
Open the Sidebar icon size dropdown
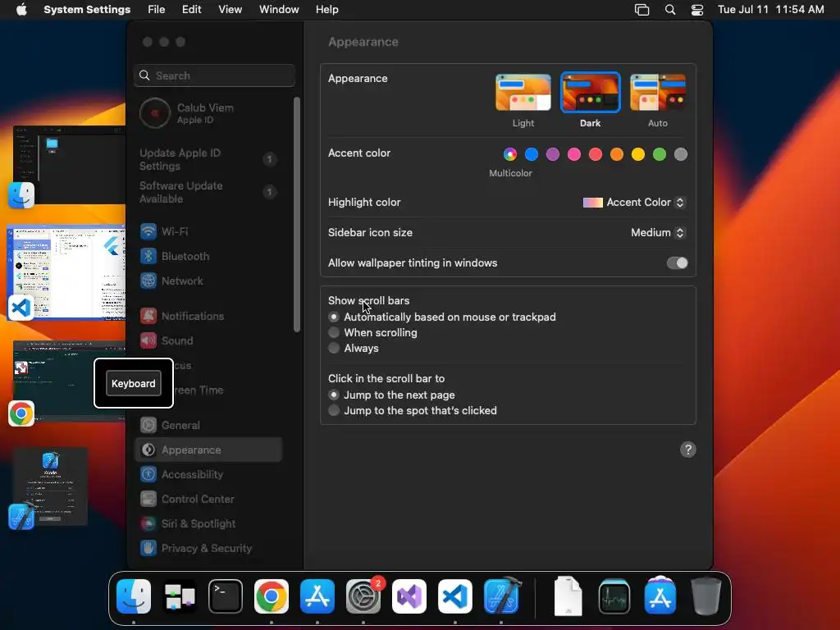pyautogui.click(x=659, y=232)
